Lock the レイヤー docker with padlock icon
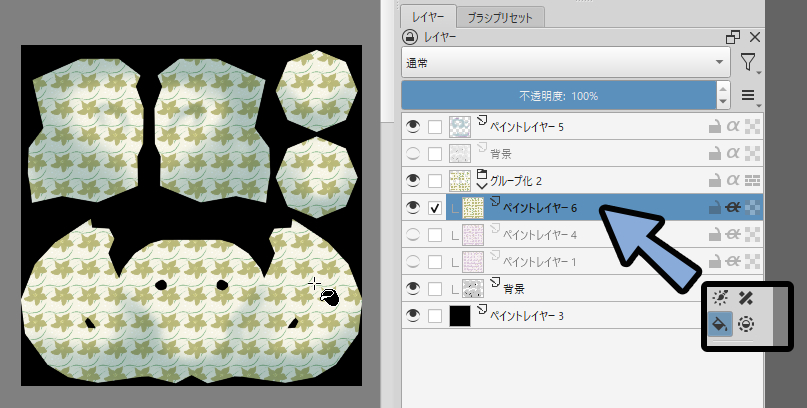The width and height of the screenshot is (807, 408). click(410, 37)
